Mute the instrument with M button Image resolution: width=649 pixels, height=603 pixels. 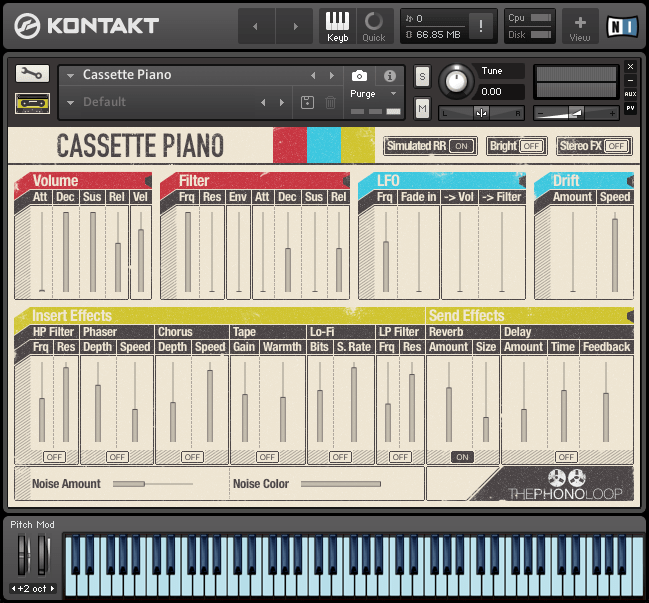coord(422,109)
